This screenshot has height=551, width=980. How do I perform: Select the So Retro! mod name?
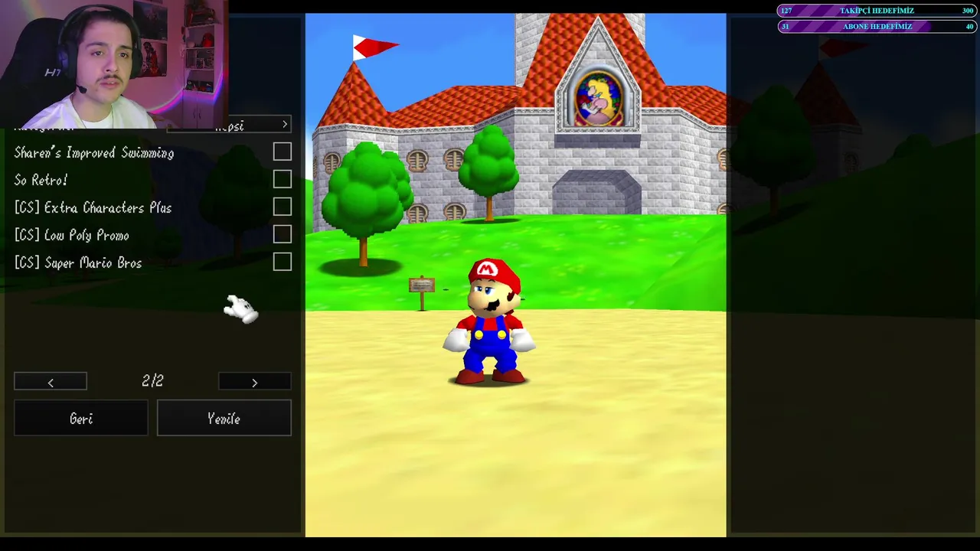click(x=41, y=180)
